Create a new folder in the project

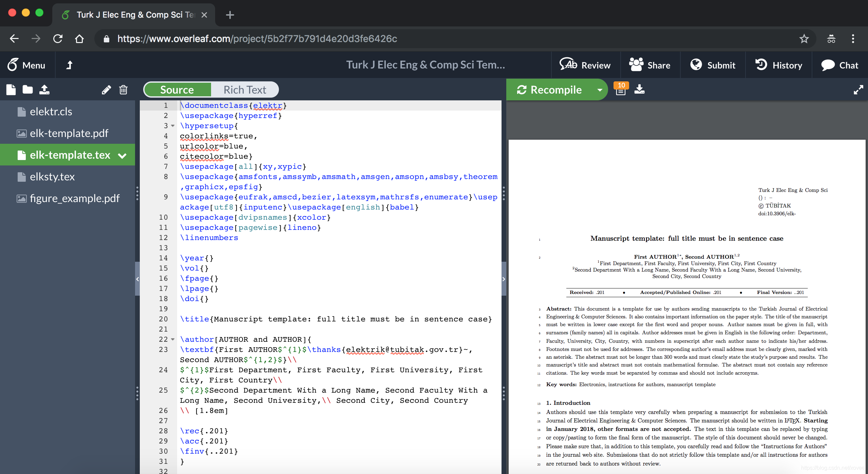[27, 90]
